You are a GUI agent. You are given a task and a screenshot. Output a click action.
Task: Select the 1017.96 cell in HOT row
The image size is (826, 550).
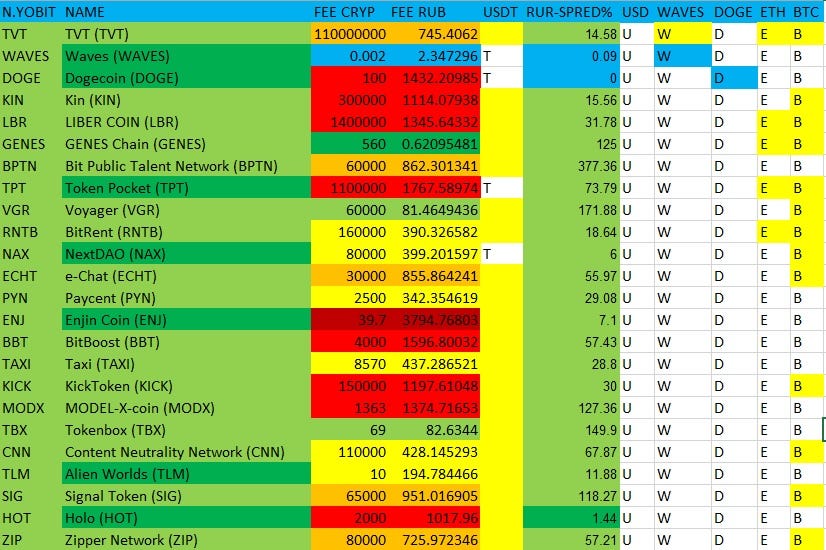(x=434, y=518)
